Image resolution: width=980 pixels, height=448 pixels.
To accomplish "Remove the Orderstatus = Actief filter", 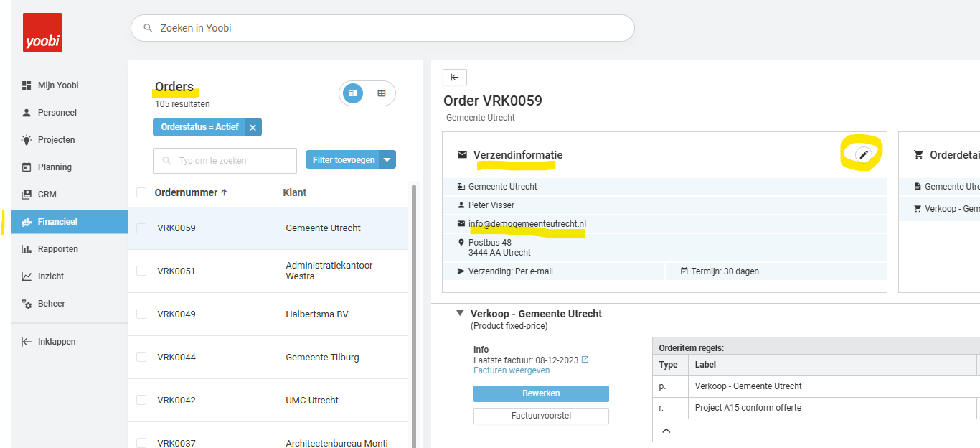I will pyautogui.click(x=253, y=127).
